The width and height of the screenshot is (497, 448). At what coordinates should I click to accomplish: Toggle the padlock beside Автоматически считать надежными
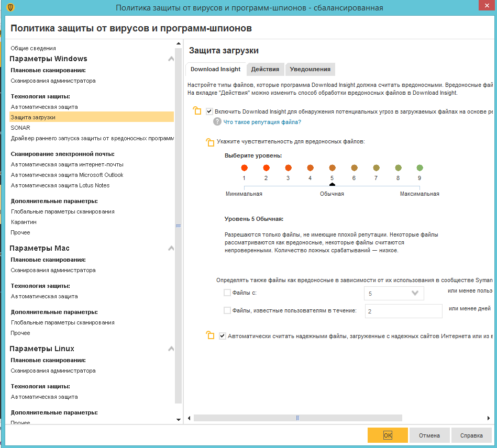point(210,335)
